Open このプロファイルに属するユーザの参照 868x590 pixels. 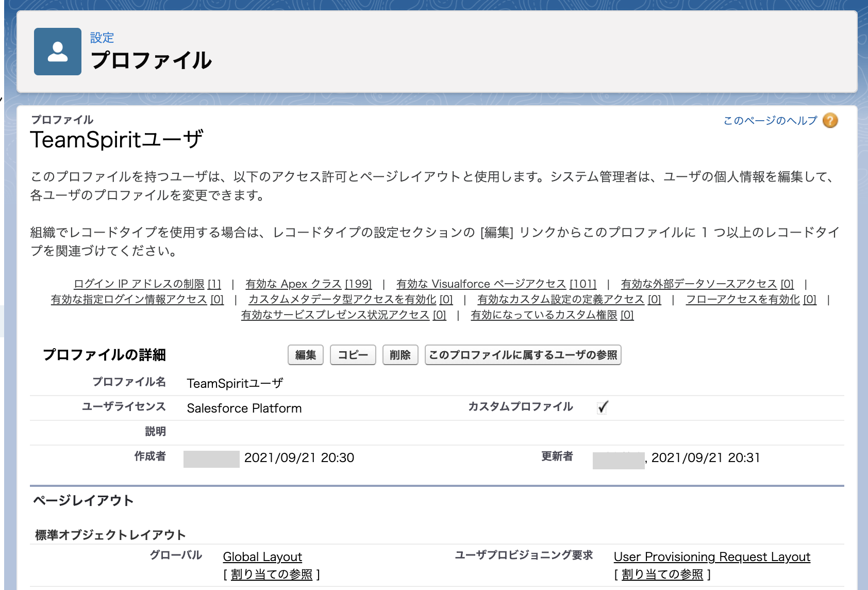pyautogui.click(x=523, y=355)
